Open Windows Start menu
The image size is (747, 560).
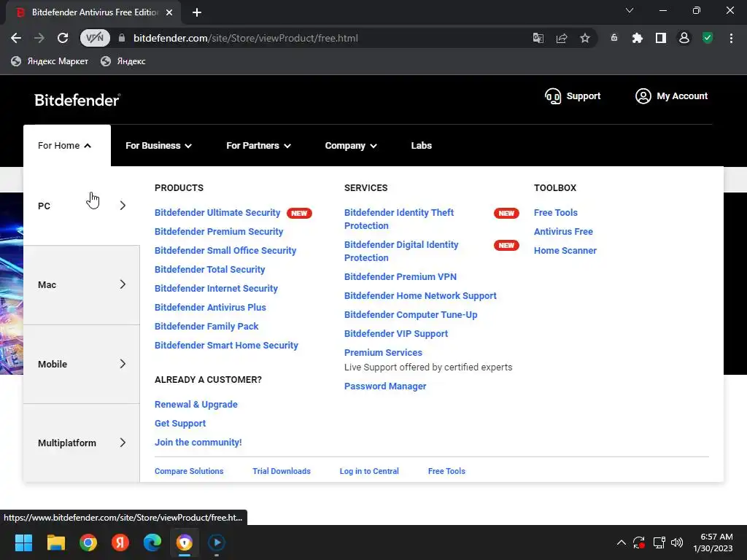click(23, 542)
